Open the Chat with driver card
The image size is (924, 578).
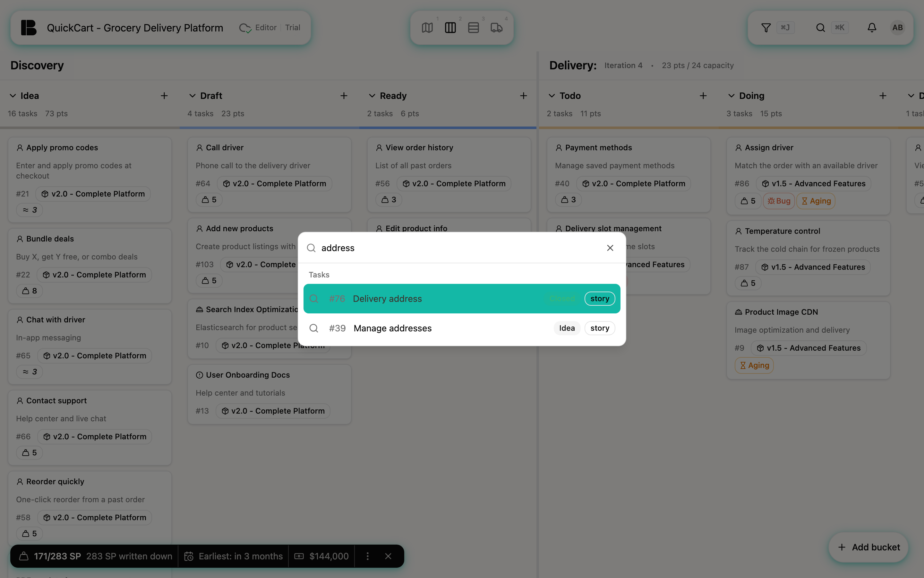[90, 347]
